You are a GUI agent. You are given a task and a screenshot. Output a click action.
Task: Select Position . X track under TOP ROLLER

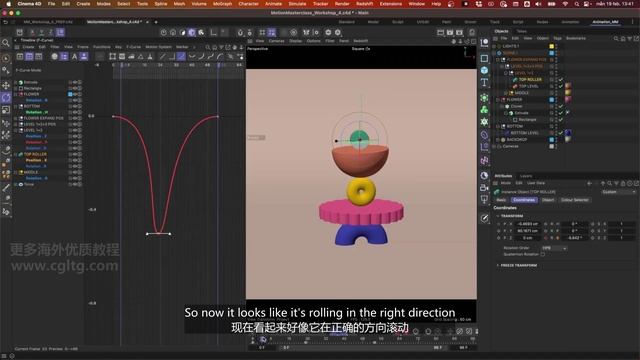(36, 160)
